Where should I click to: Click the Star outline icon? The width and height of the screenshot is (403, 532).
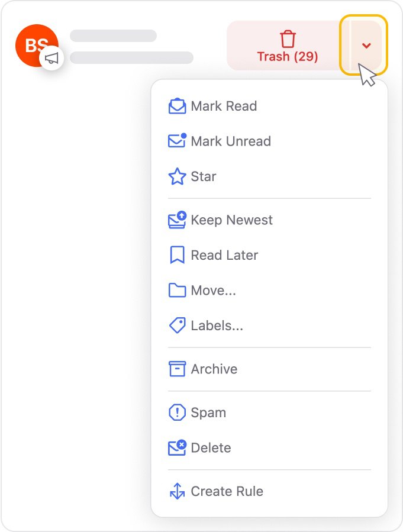177,176
